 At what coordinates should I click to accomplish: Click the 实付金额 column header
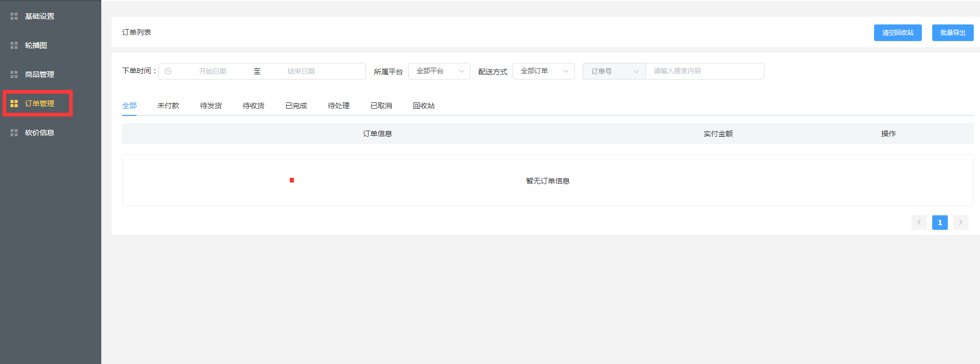(718, 134)
